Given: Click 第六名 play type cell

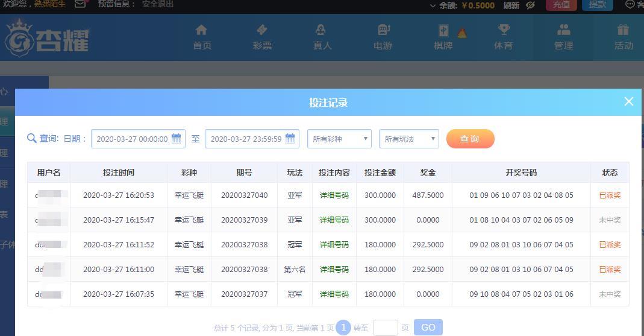Looking at the screenshot, I should (295, 270).
